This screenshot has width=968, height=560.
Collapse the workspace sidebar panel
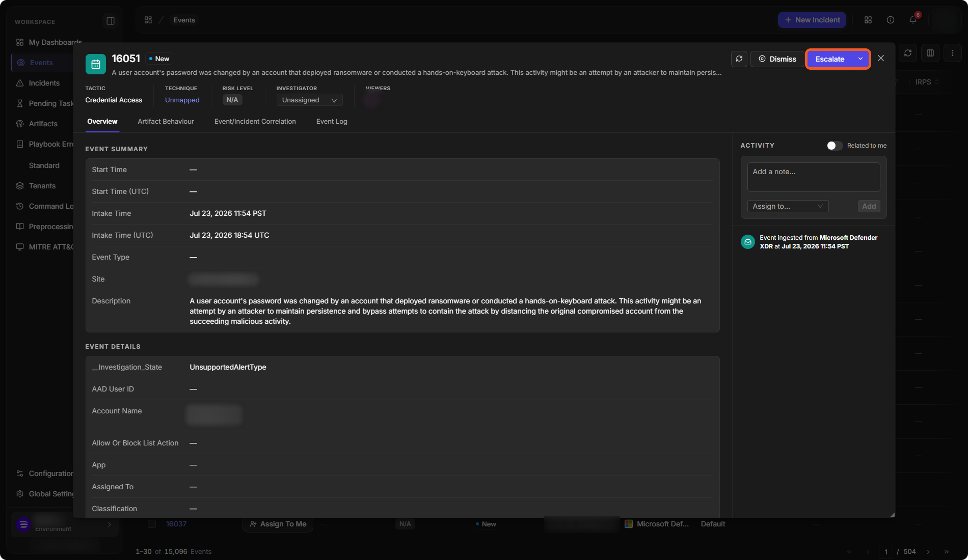pos(111,21)
